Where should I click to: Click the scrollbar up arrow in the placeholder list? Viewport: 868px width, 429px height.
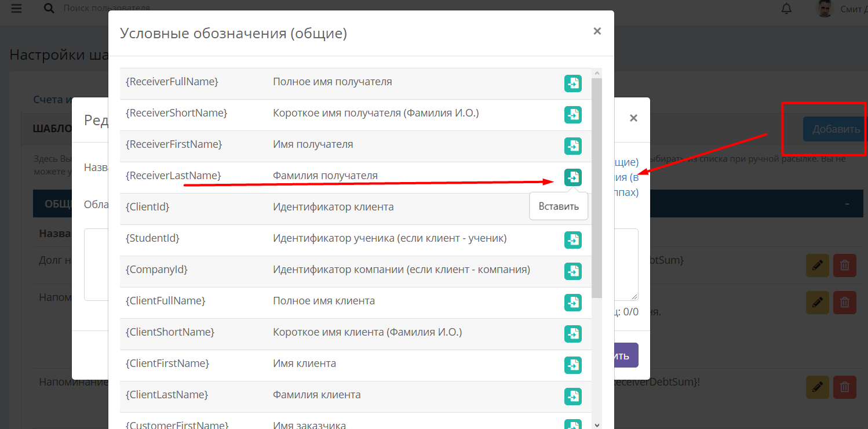coord(597,73)
